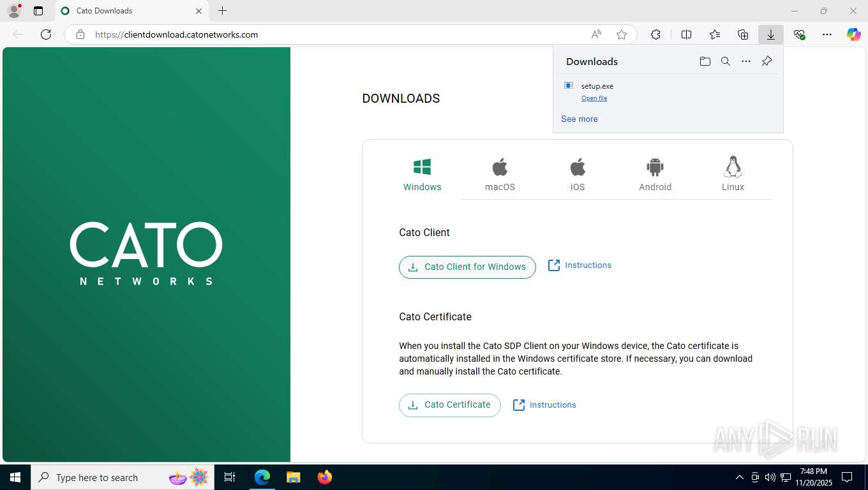Click the setup.exe file icon

(x=569, y=85)
